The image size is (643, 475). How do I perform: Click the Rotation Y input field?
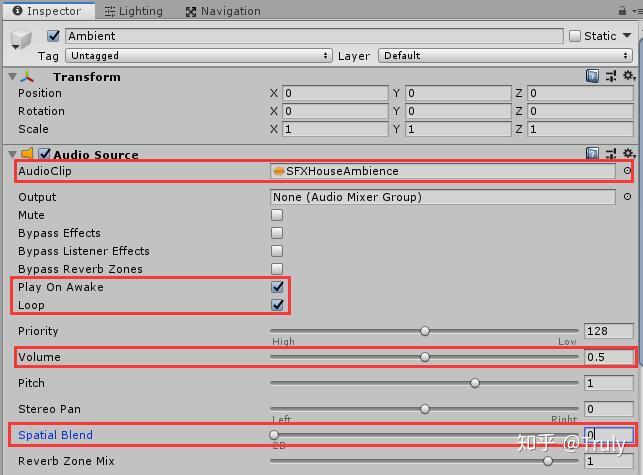click(x=458, y=111)
